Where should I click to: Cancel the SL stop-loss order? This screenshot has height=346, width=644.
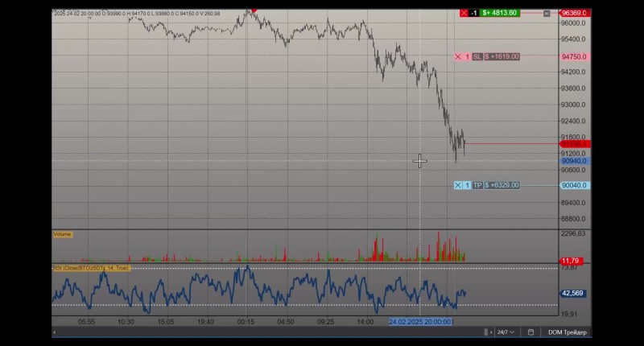(x=458, y=56)
